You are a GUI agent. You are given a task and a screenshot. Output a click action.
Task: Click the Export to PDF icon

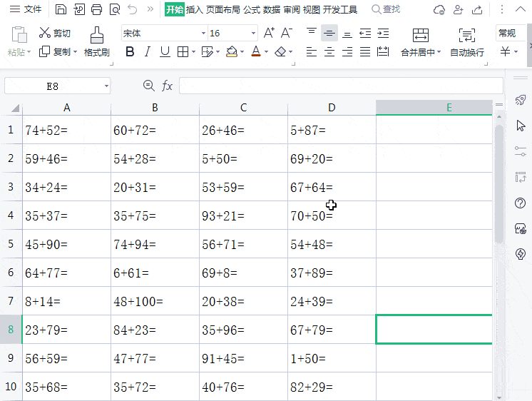click(79, 9)
